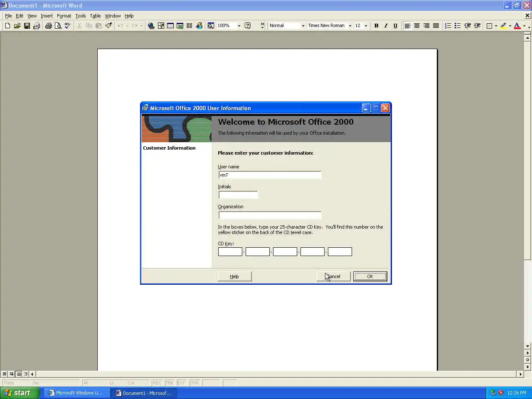Expand the Borders dropdown arrow
Screen dimensions: 532x399
[496, 26]
